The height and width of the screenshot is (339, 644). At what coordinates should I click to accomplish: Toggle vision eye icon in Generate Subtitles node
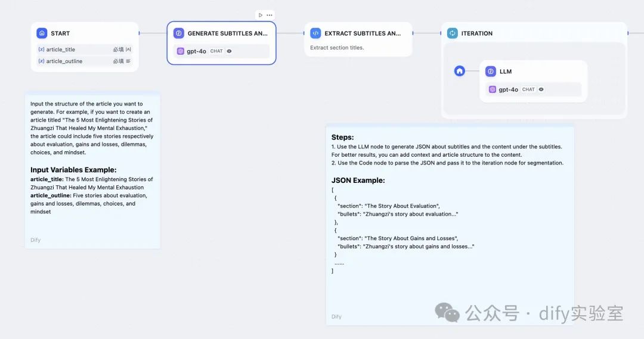pyautogui.click(x=229, y=51)
